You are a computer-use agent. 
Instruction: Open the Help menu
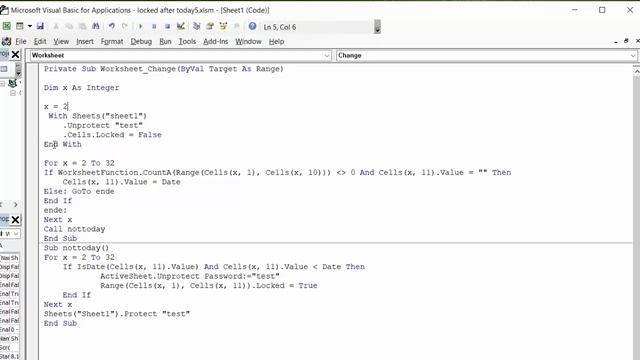pyautogui.click(x=276, y=42)
